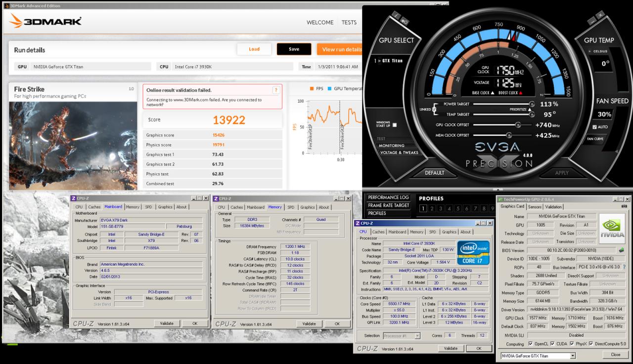This screenshot has height=364, width=633.
Task: Click the GPU-Z BIOS save chip icon
Action: (x=621, y=250)
